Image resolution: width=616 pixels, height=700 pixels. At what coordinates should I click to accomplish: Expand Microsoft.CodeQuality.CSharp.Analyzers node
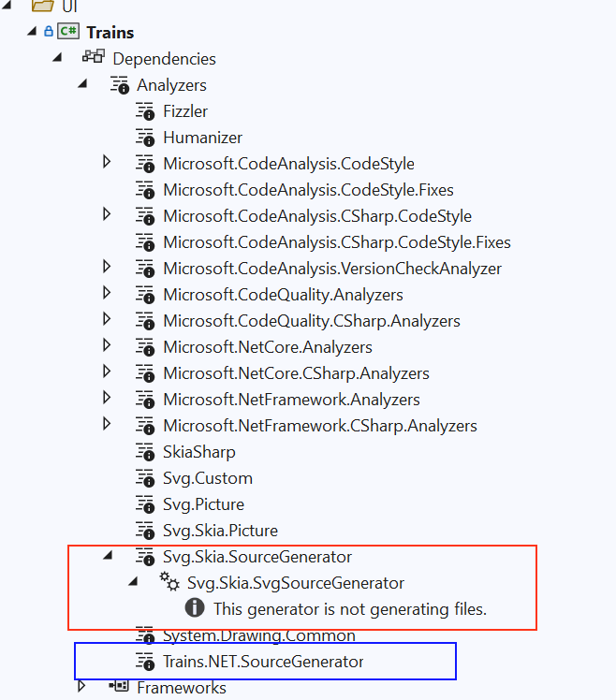pyautogui.click(x=107, y=319)
